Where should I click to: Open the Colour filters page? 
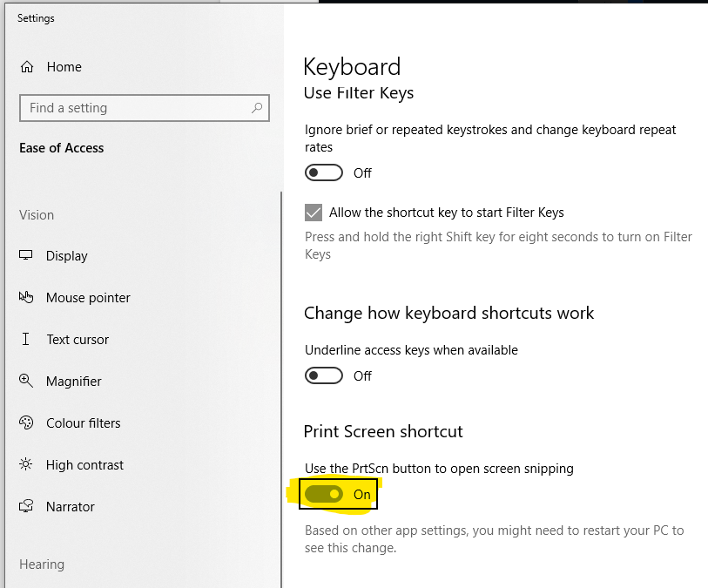pyautogui.click(x=84, y=423)
